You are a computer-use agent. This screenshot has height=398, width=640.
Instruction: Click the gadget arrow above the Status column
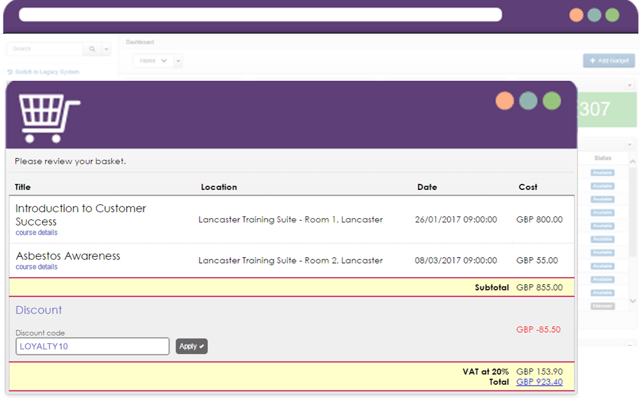(x=629, y=145)
